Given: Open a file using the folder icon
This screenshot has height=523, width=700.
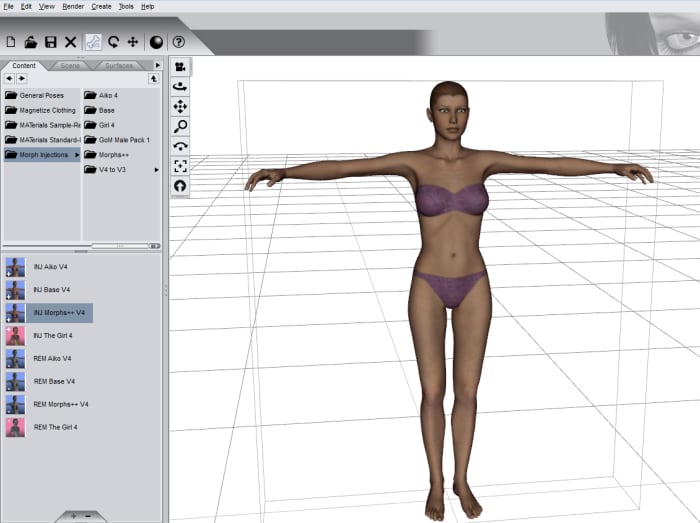Looking at the screenshot, I should pos(30,42).
